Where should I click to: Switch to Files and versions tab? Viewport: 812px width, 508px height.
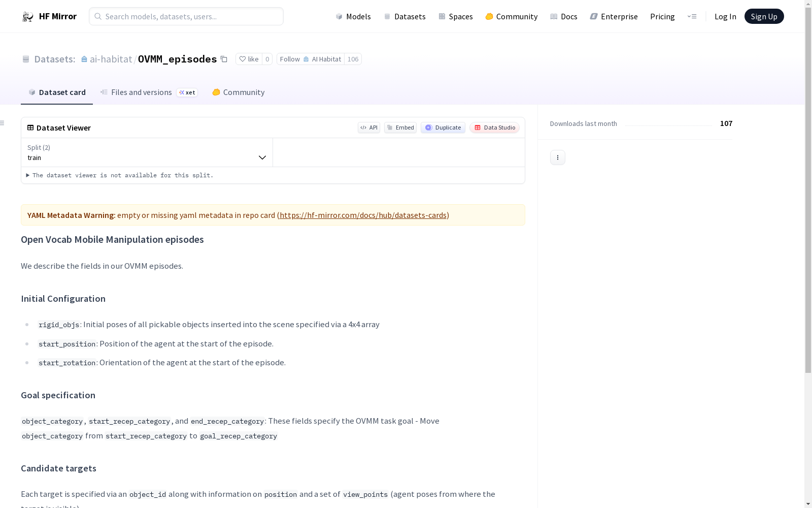pos(149,92)
